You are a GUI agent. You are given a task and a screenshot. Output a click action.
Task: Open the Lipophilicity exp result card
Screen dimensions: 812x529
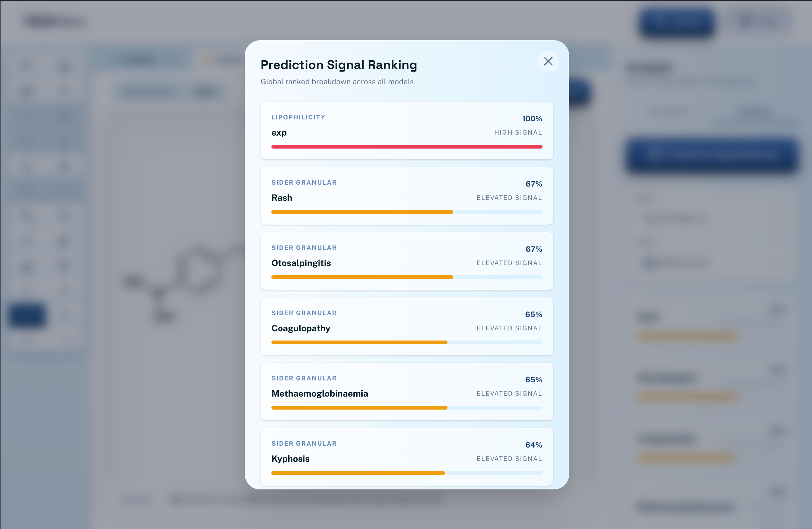(x=406, y=130)
